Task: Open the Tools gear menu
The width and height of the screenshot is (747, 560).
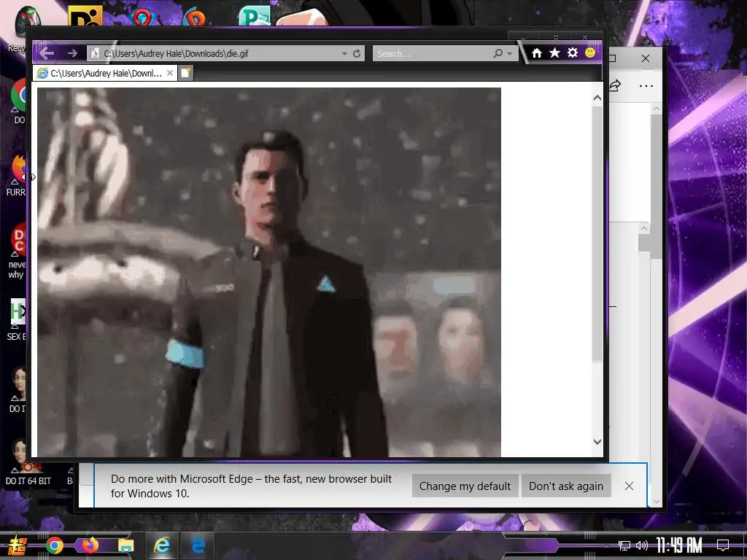Action: pos(573,52)
